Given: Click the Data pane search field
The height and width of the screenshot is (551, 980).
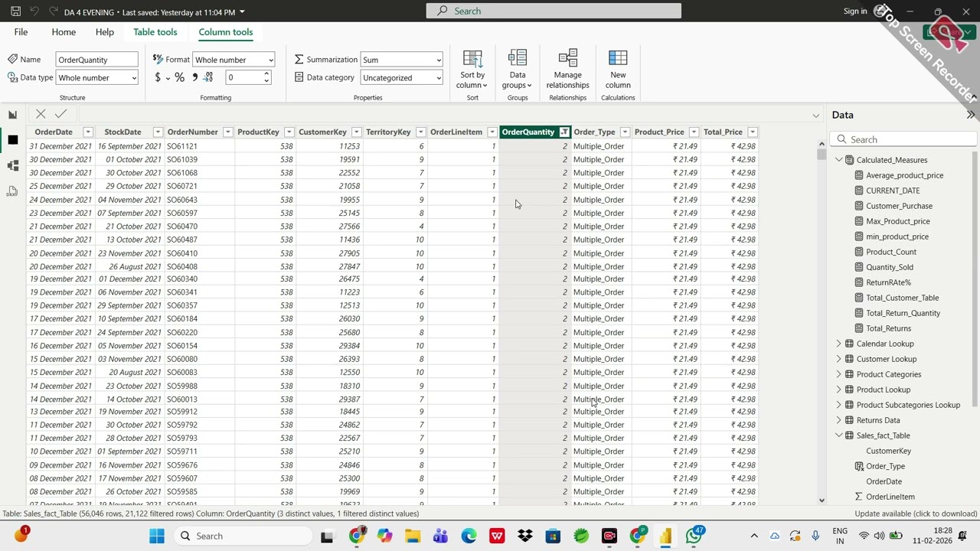Looking at the screenshot, I should 903,140.
